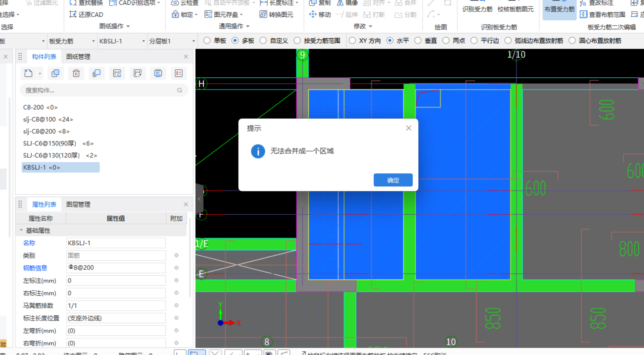Switch to 属性列表 tab
644x355 pixels.
point(44,204)
